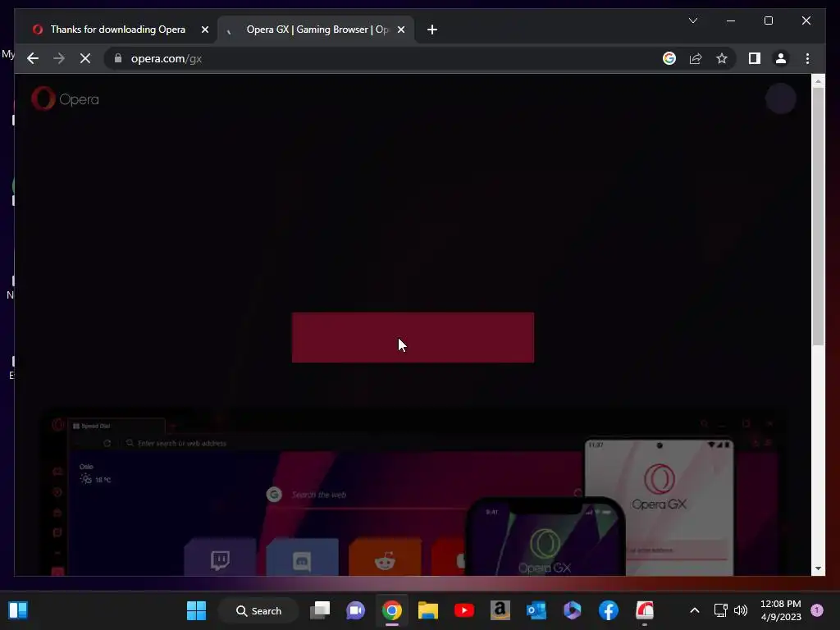Viewport: 840px width, 630px height.
Task: Open the notification count badge
Action: [817, 610]
